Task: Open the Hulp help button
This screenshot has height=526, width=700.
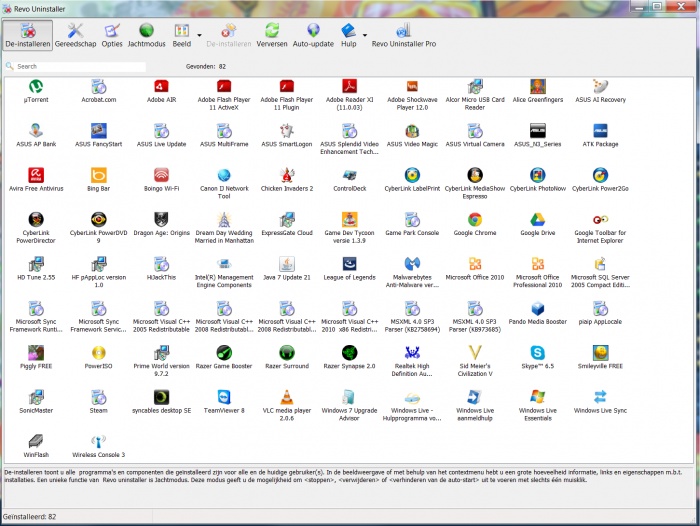Action: [x=349, y=35]
